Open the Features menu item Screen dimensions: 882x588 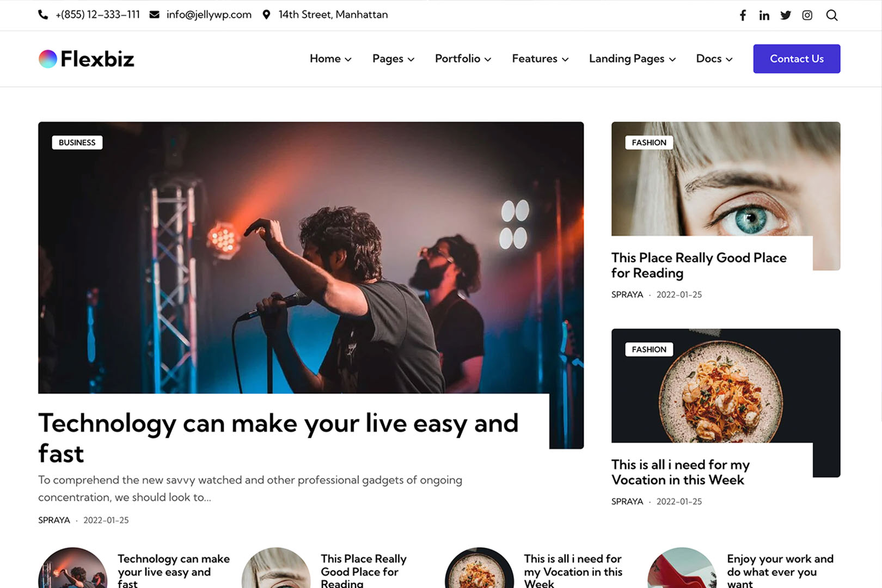point(540,59)
